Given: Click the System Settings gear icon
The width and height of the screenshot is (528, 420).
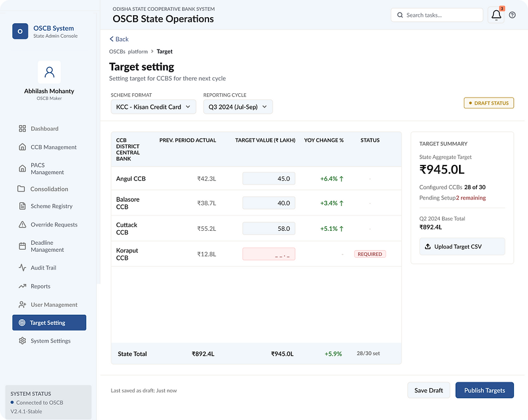Looking at the screenshot, I should [x=22, y=341].
